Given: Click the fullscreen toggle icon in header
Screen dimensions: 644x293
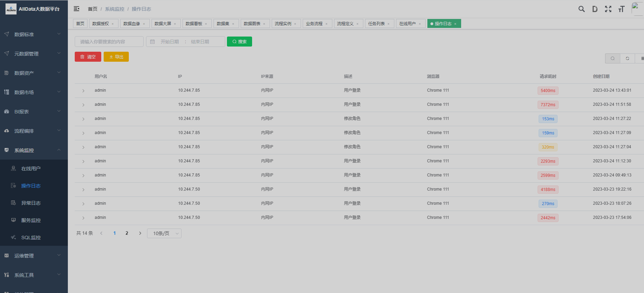Looking at the screenshot, I should point(608,9).
